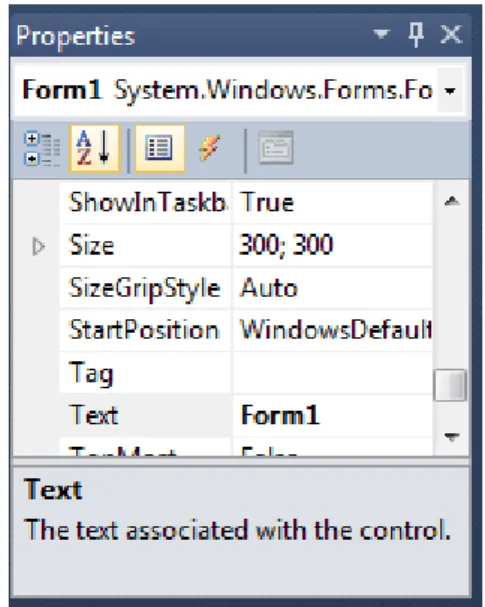Click the empty Tag value field
The width and height of the screenshot is (485, 607).
pyautogui.click(x=332, y=373)
